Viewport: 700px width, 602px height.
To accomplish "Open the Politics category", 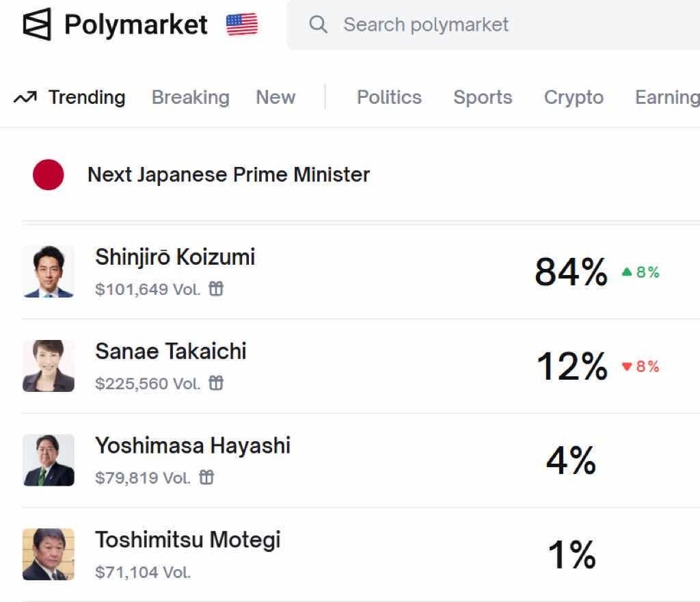I will [389, 97].
